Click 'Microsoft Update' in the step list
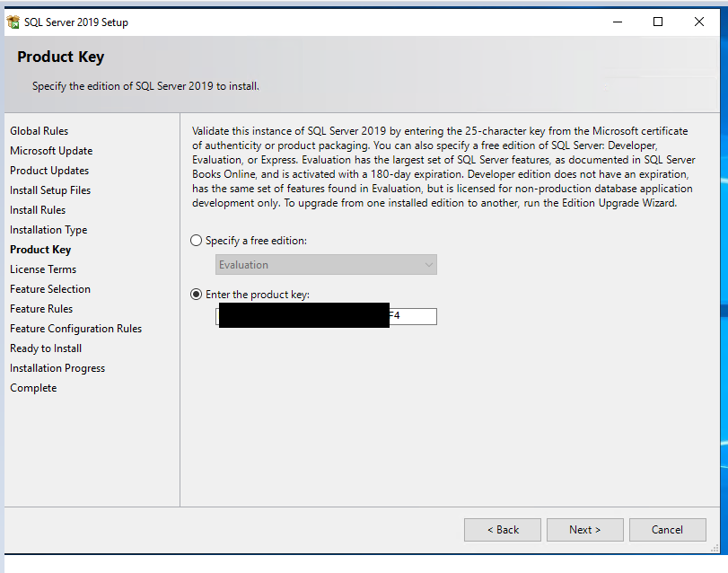The width and height of the screenshot is (728, 573). pyautogui.click(x=51, y=151)
